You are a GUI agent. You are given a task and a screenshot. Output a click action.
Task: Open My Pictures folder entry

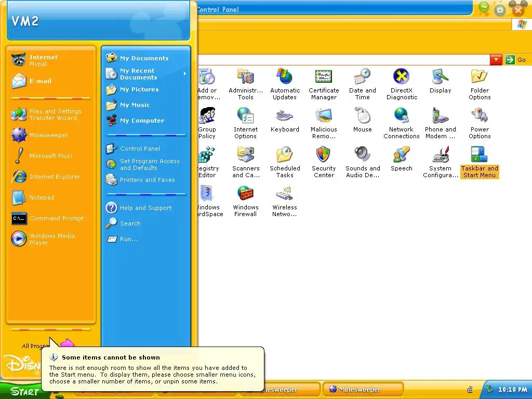pyautogui.click(x=146, y=89)
